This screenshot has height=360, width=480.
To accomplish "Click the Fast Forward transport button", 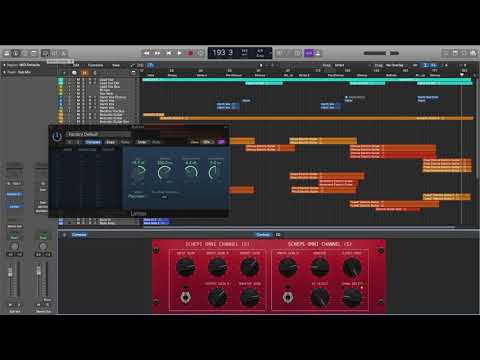I will 157,53.
